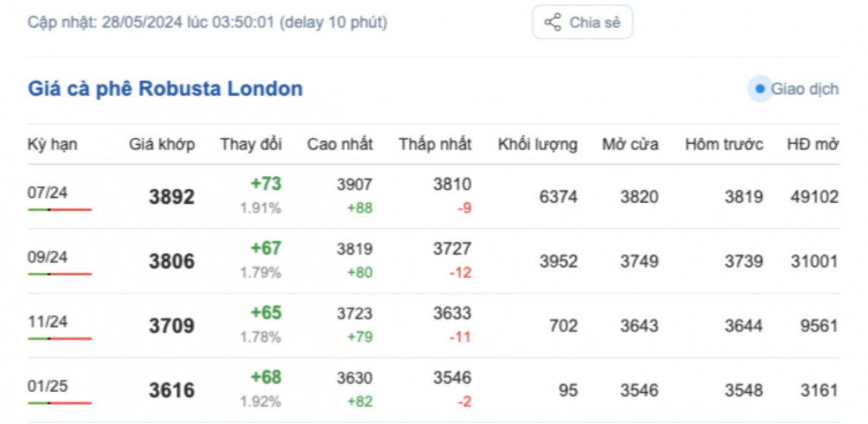
Task: Click the price range bar under 09/24
Action: 60,273
